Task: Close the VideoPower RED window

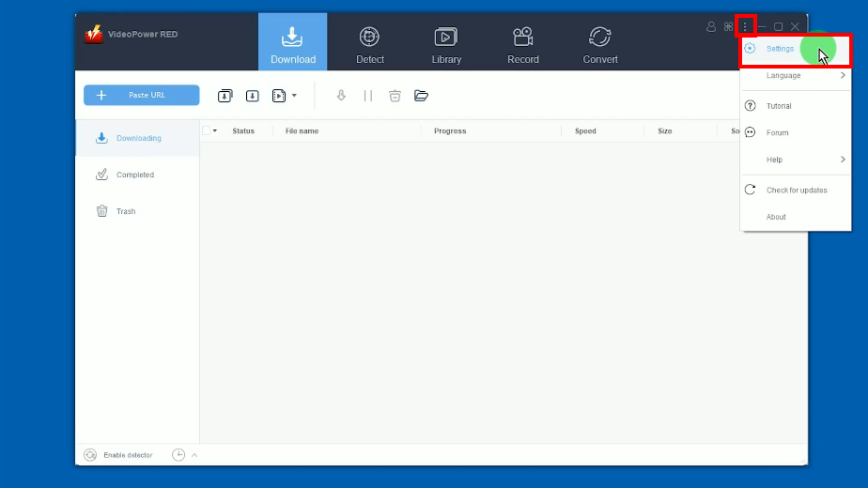Action: tap(795, 26)
